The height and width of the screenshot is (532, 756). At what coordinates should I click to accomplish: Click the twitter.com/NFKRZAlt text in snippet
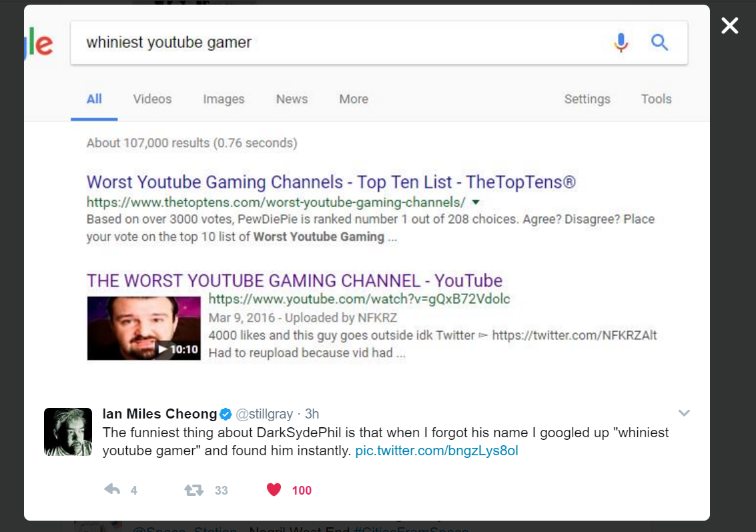point(575,335)
